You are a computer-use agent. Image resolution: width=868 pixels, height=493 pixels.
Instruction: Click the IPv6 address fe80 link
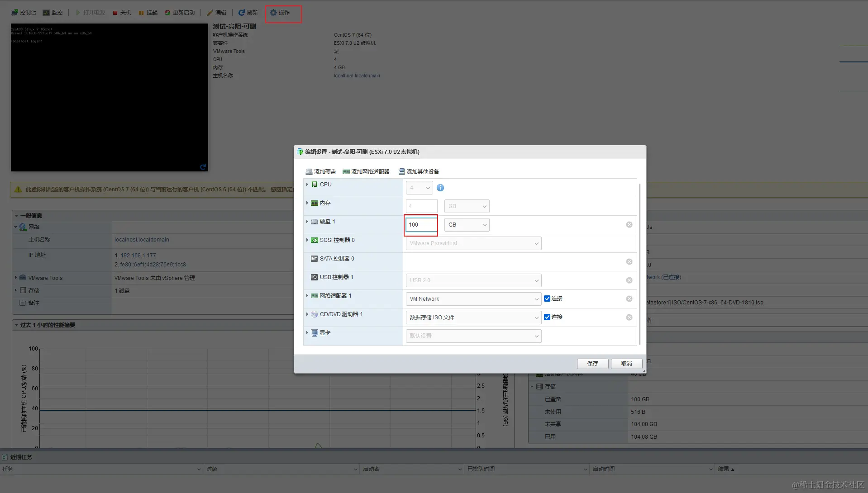coord(153,265)
